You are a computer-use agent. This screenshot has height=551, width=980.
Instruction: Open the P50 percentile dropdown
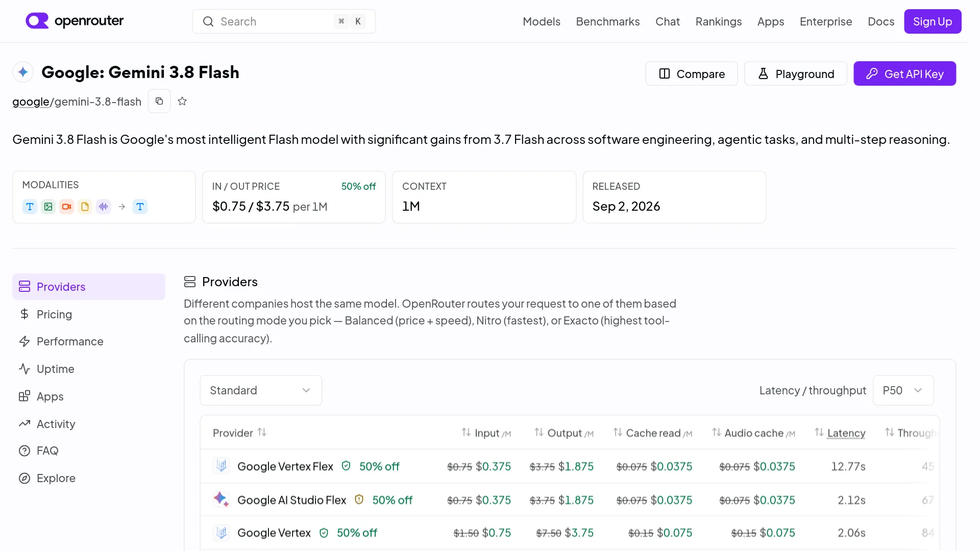903,390
